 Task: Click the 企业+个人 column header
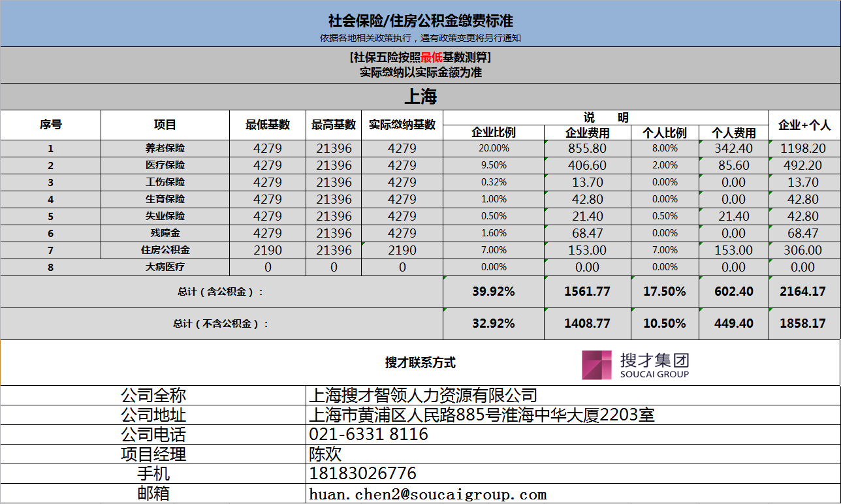(x=804, y=125)
